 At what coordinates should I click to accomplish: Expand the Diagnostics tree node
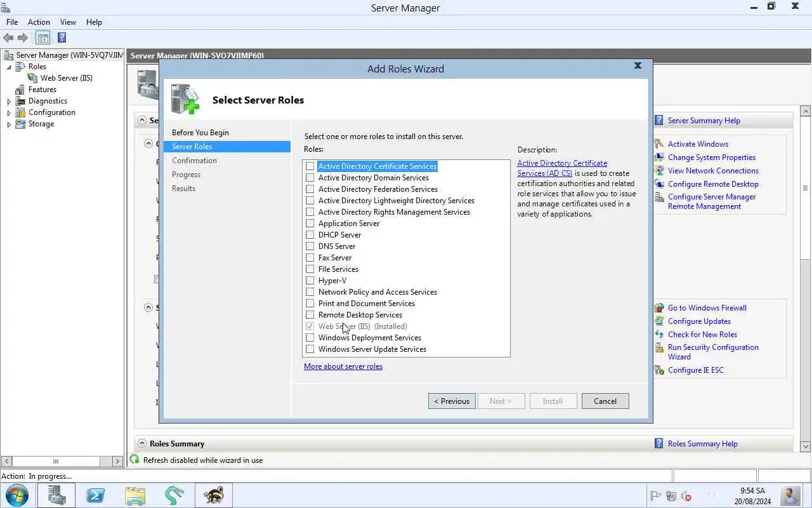point(9,101)
